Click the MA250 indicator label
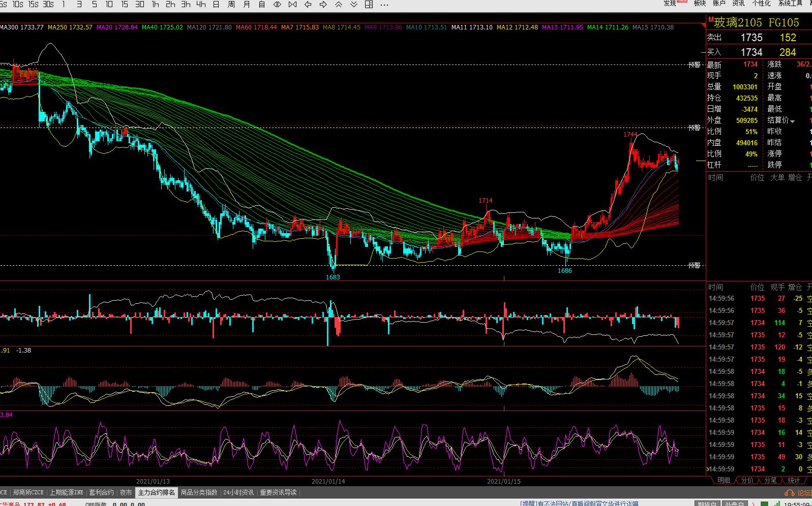Viewport: 812px width, 506px height. pyautogui.click(x=70, y=27)
